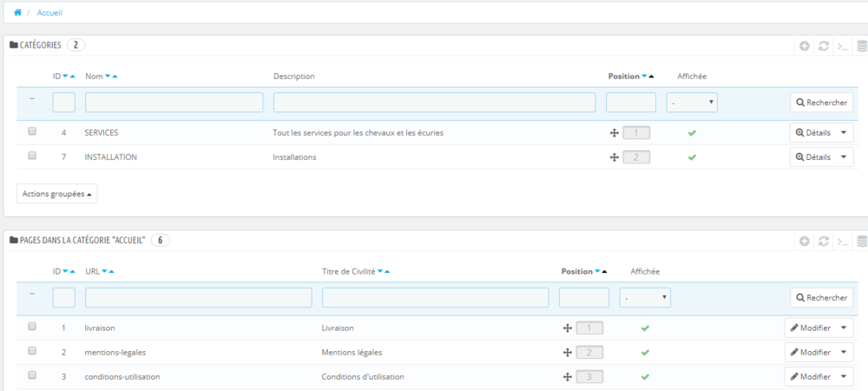Viewport: 868px width, 391px height.
Task: Sort pages by Titre de Civilité ascending
Action: click(x=387, y=271)
